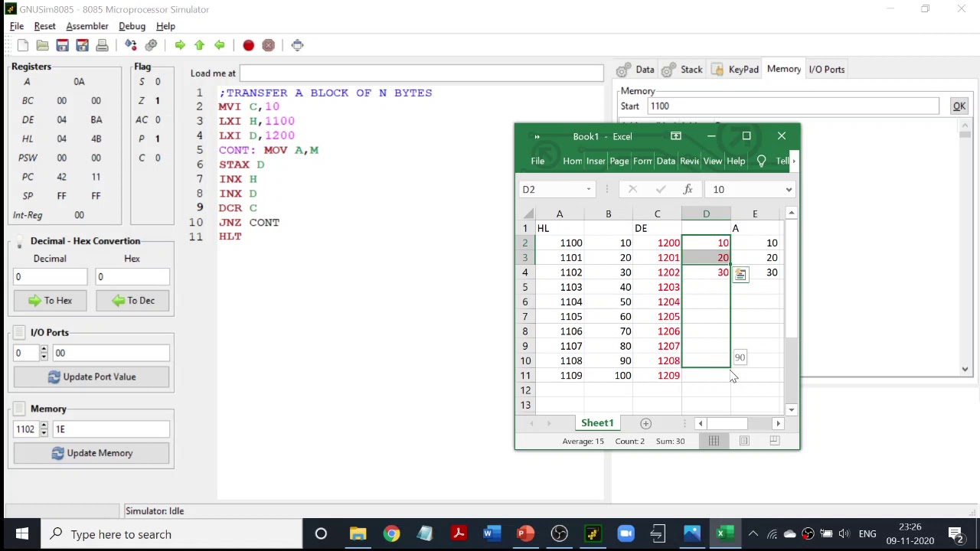
Task: Add new sheet with plus icon
Action: click(x=645, y=423)
